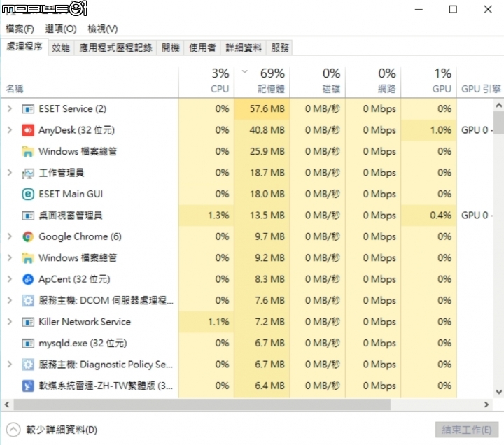Expand the Windows 檔案總管 9.2 MB row

tap(10, 258)
